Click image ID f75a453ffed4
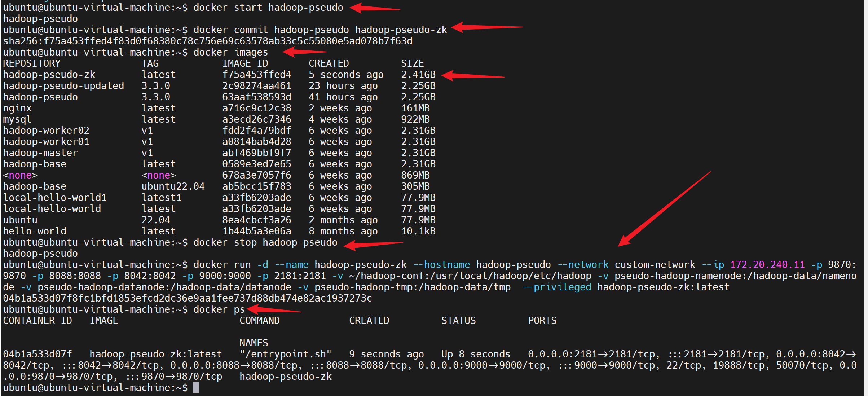 click(x=256, y=75)
